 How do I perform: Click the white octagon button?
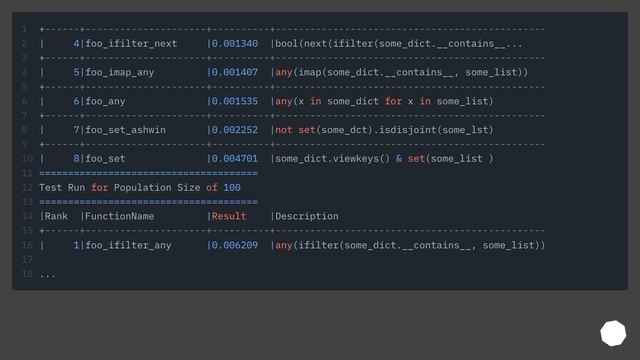pos(613,333)
